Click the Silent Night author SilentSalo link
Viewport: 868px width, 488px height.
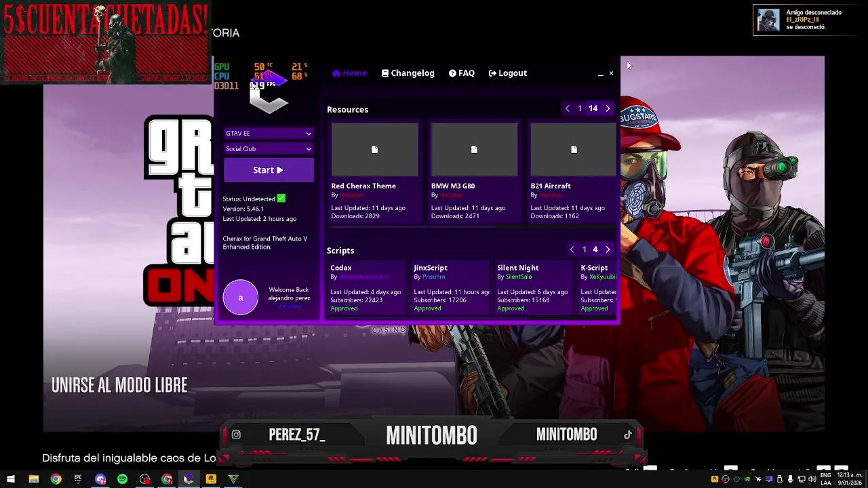pyautogui.click(x=519, y=277)
